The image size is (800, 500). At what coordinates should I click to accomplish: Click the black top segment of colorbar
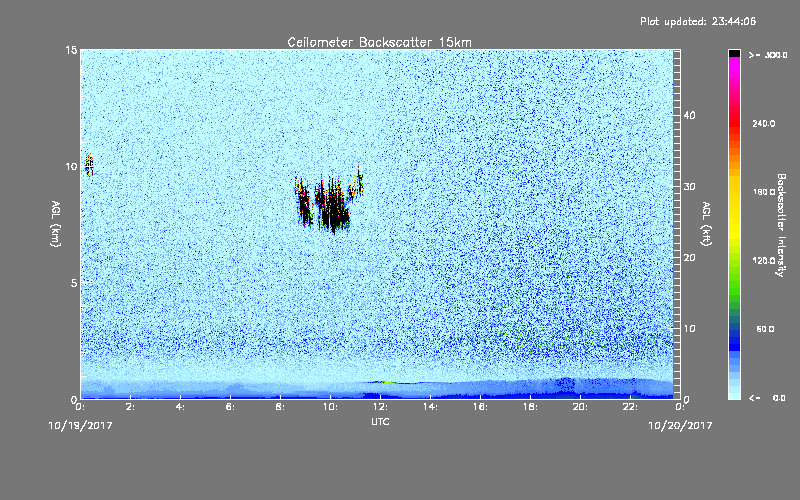[734, 53]
